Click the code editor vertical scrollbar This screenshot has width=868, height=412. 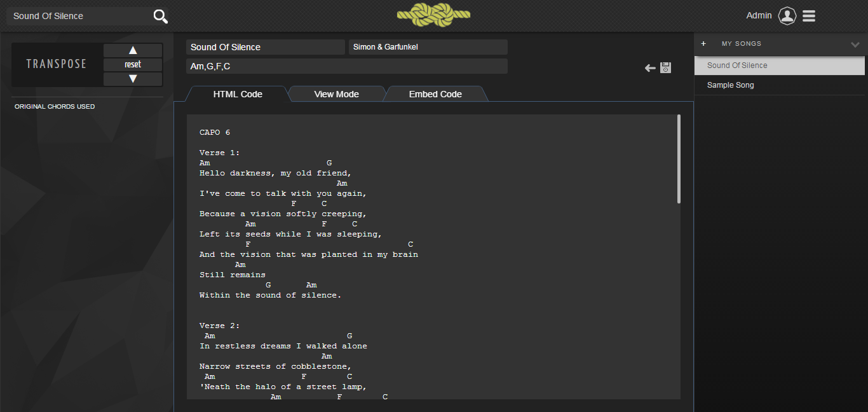[x=679, y=159]
